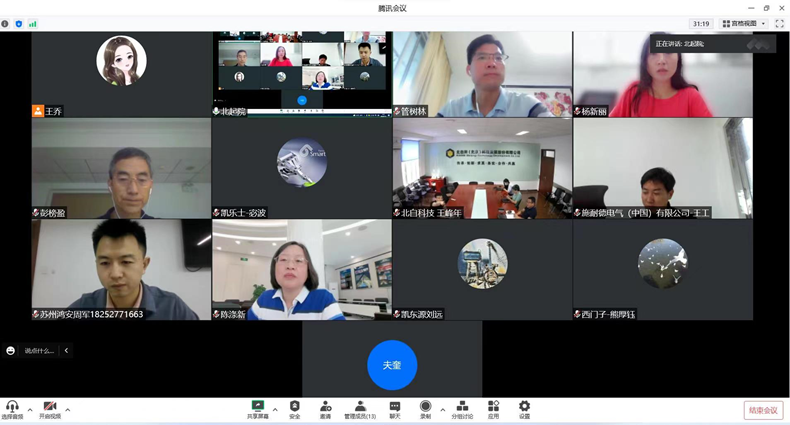
Task: Select 陈涤新 participant video tile
Action: (301, 269)
